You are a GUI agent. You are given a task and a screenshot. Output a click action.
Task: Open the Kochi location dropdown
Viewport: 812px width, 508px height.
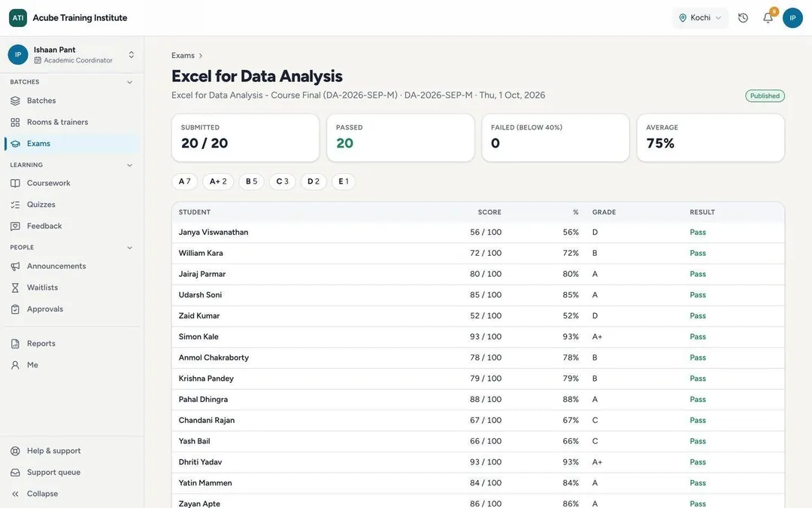[x=700, y=17]
